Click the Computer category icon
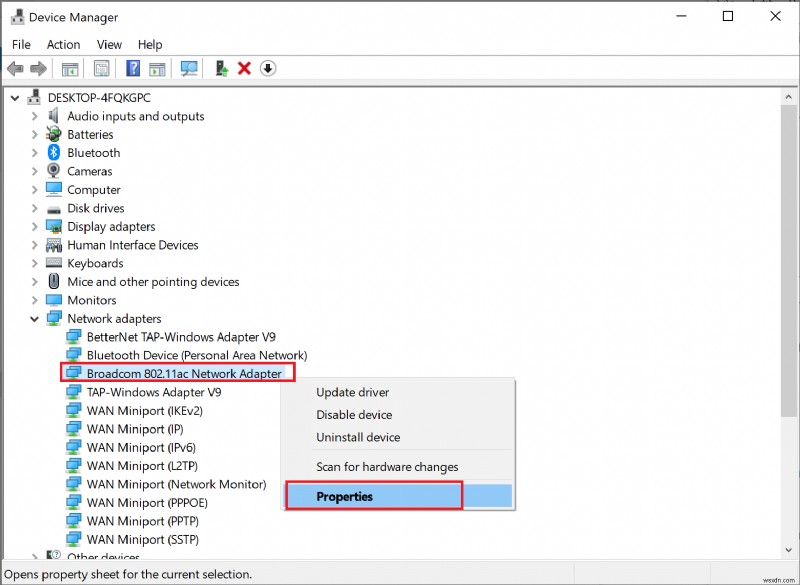The height and width of the screenshot is (585, 800). (x=54, y=189)
